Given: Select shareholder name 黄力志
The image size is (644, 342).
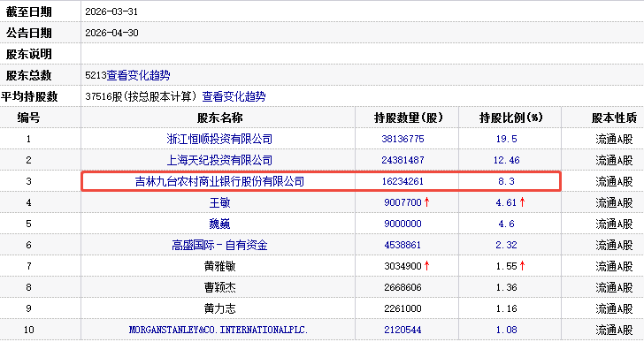Looking at the screenshot, I should [x=219, y=308].
